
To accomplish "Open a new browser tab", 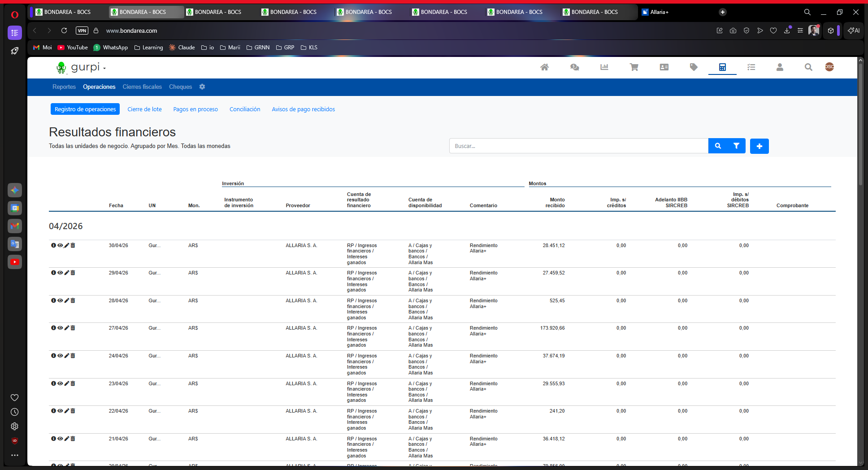I will click(723, 12).
